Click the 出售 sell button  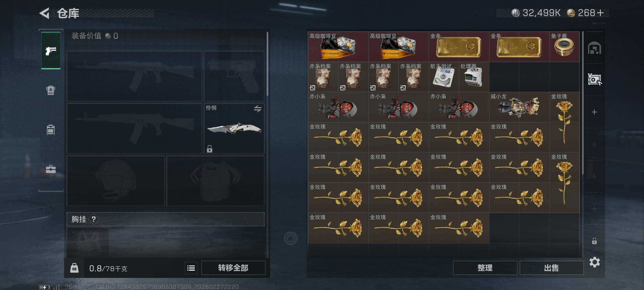[551, 268]
